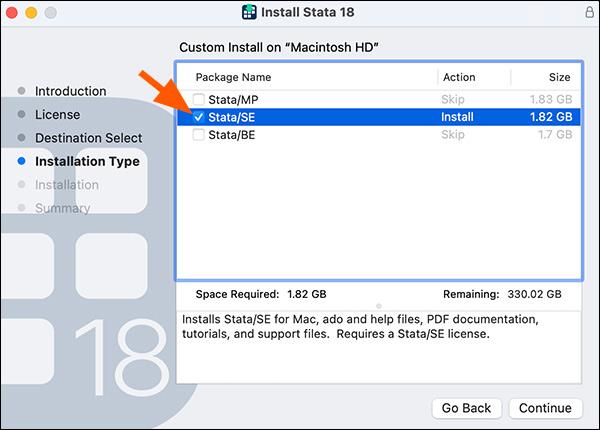Click the Skip action for Stata/BE
600x430 pixels.
tap(453, 135)
